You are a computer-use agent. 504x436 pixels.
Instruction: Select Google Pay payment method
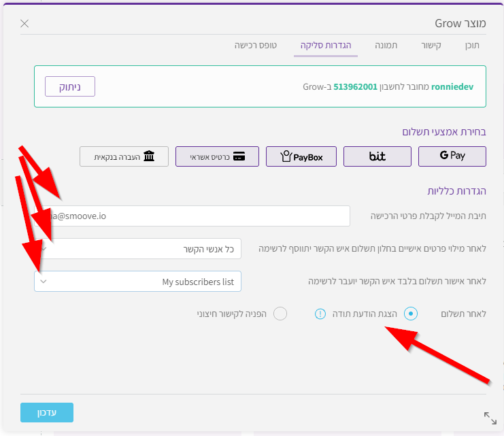452,156
